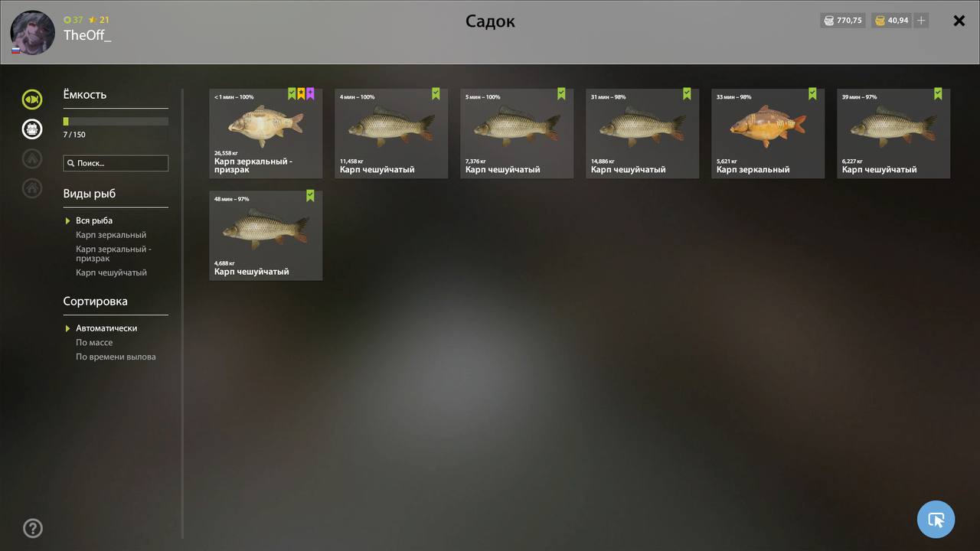The height and width of the screenshot is (551, 980).
Task: Filter species Карп зеркальный - призрак
Action: tap(113, 254)
